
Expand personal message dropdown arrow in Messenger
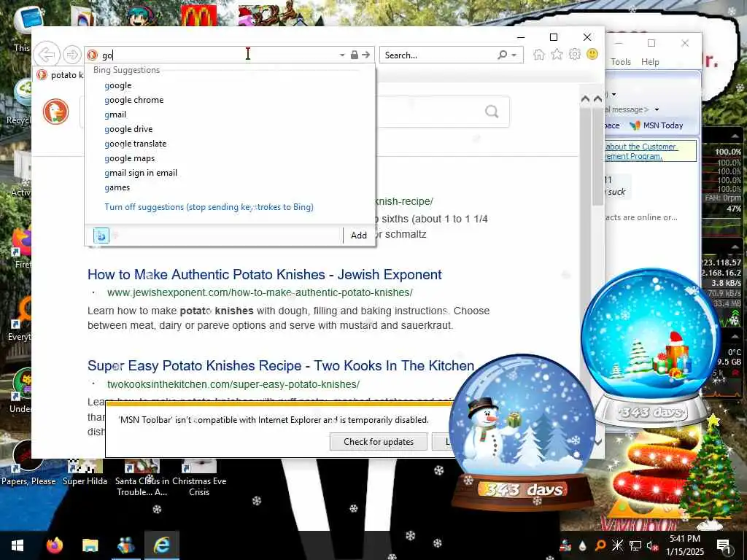pos(657,109)
